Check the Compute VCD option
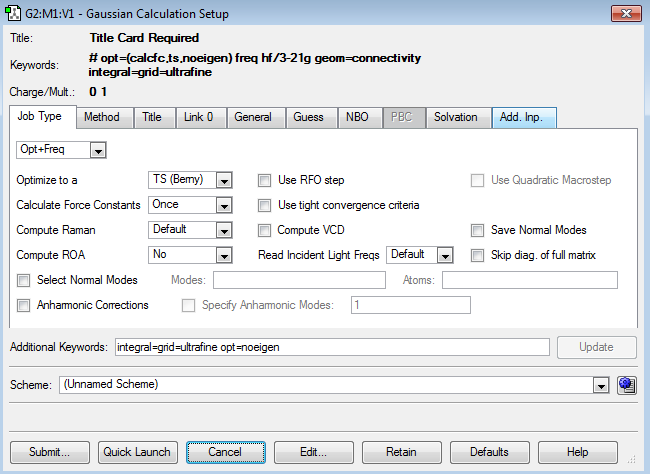Viewport: 650px width, 474px height. pos(265,231)
